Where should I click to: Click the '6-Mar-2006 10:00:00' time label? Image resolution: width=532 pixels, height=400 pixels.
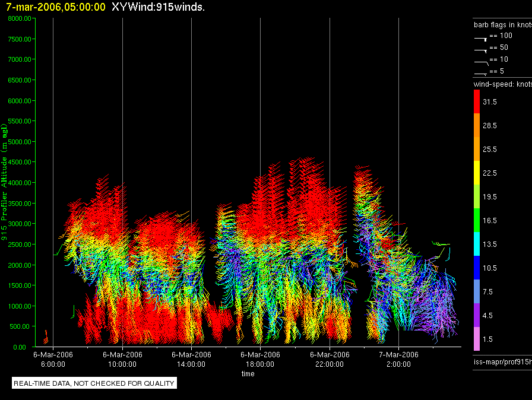coord(122,359)
